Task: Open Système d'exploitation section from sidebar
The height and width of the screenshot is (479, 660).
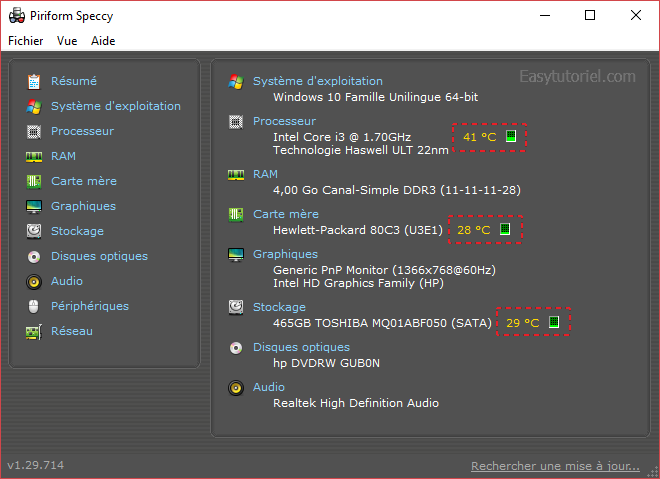Action: pyautogui.click(x=116, y=106)
